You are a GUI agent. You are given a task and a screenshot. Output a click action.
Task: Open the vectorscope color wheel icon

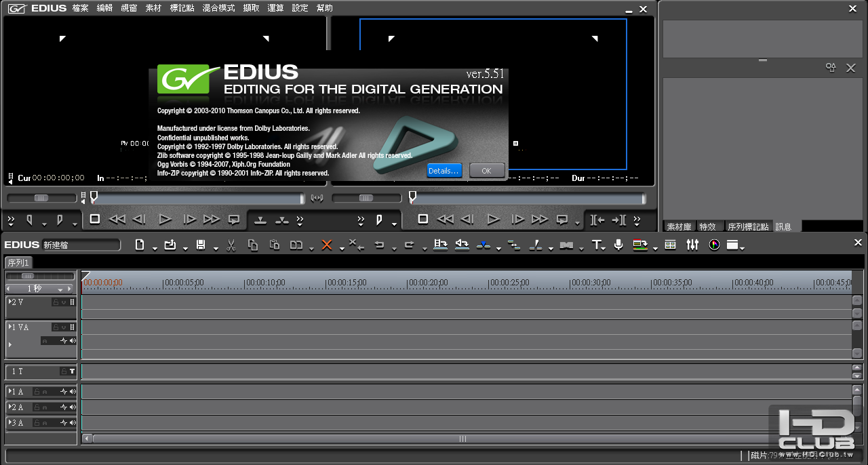tap(714, 245)
